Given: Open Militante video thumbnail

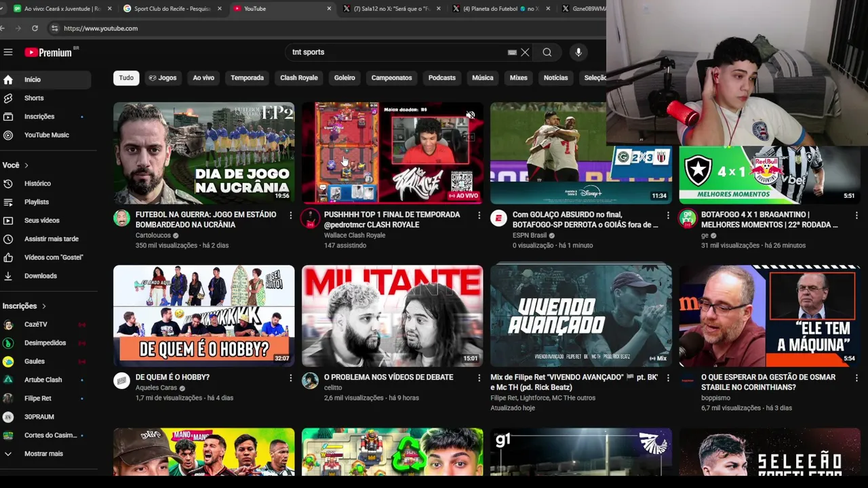Looking at the screenshot, I should 392,315.
